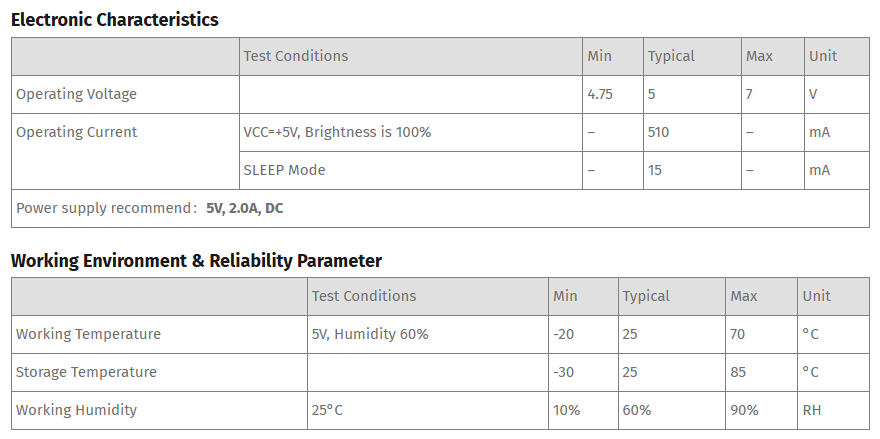Click the Typical header in Electronic Characteristics table

coord(671,56)
